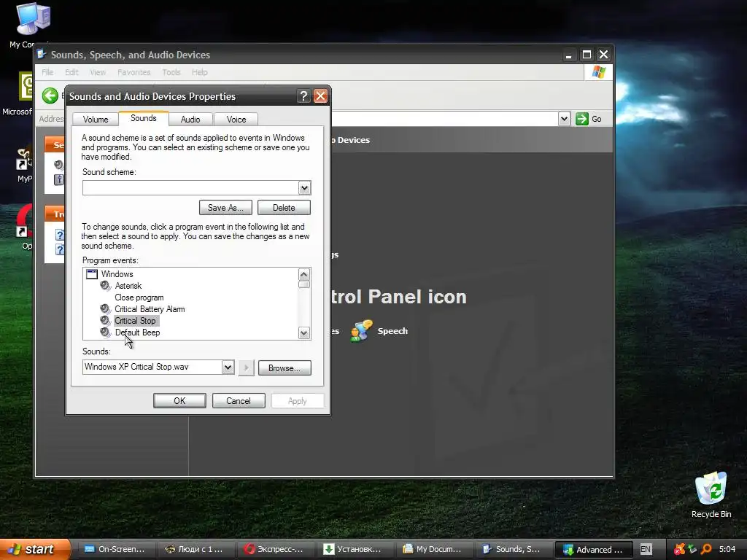Select the Close program event

pyautogui.click(x=139, y=297)
